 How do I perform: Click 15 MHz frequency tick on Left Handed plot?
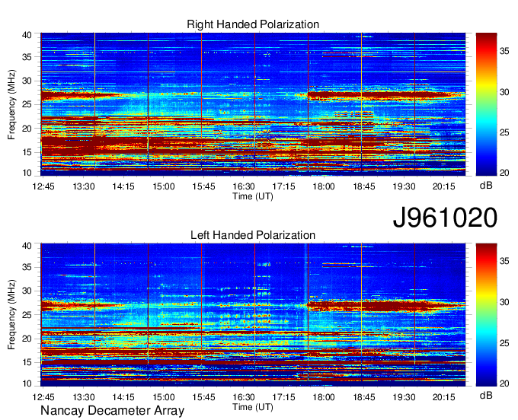27,363
